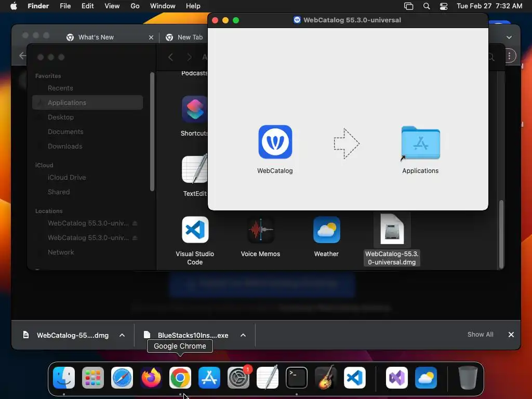Open the File menu
The width and height of the screenshot is (532, 399).
[65, 6]
